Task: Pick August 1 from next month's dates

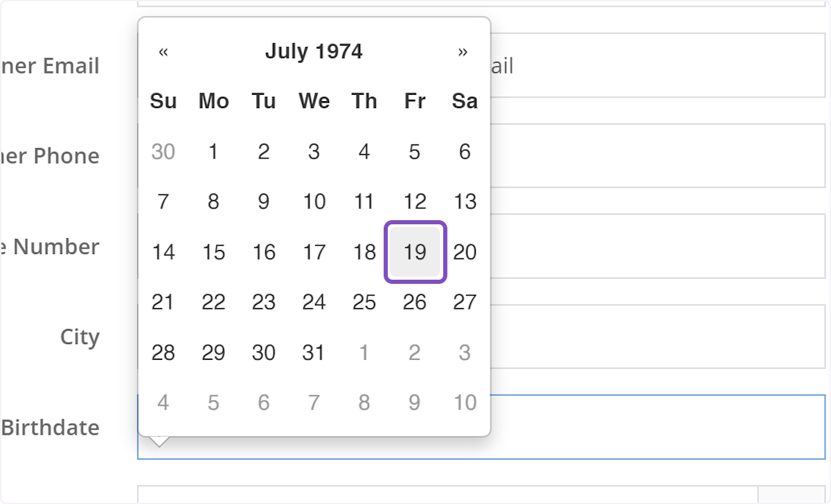Action: [x=364, y=352]
